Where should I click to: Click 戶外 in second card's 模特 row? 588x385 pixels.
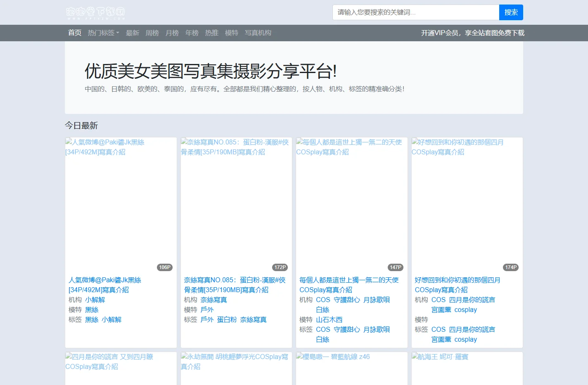tap(207, 310)
